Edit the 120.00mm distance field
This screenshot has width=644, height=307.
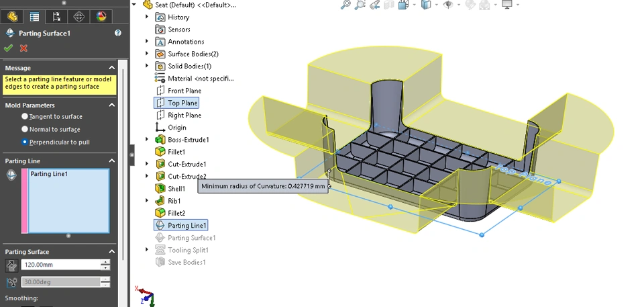click(x=61, y=265)
